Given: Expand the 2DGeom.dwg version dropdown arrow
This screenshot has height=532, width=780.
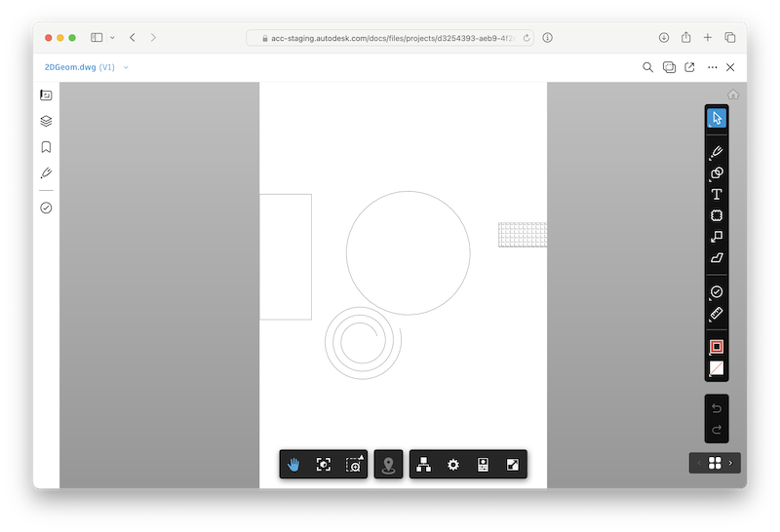Looking at the screenshot, I should pyautogui.click(x=127, y=67).
